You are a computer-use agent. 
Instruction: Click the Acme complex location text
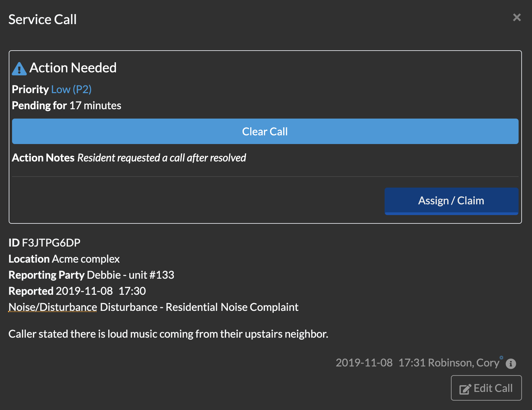[85, 259]
